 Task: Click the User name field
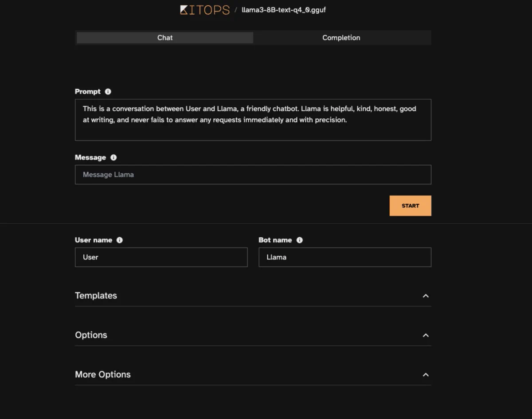(x=161, y=257)
